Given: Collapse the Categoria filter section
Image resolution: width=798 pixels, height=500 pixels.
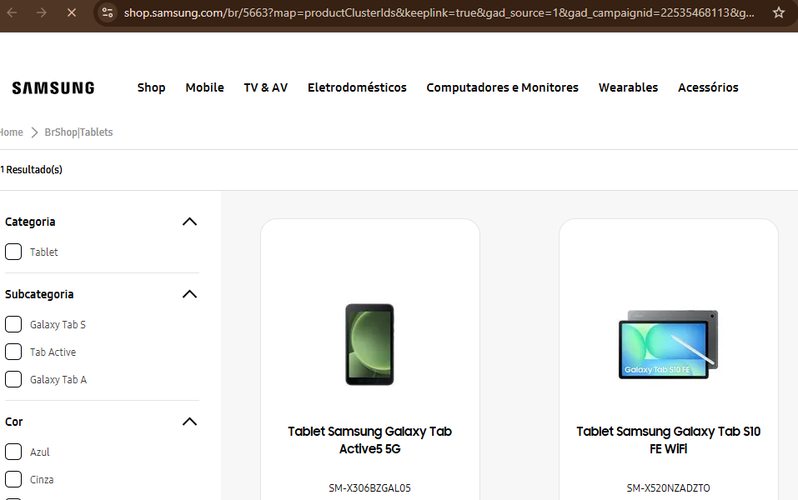Looking at the screenshot, I should click(189, 222).
